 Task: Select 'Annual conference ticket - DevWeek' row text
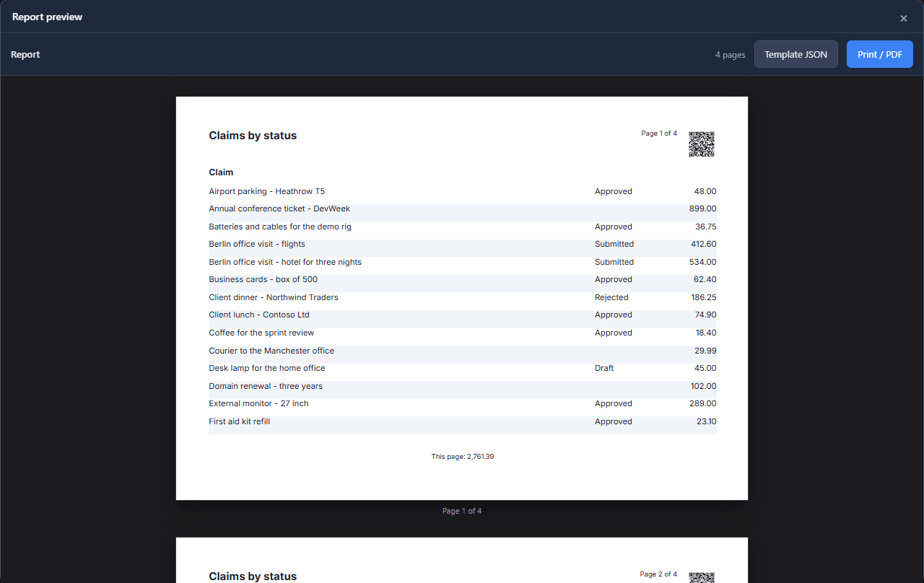[x=279, y=209]
